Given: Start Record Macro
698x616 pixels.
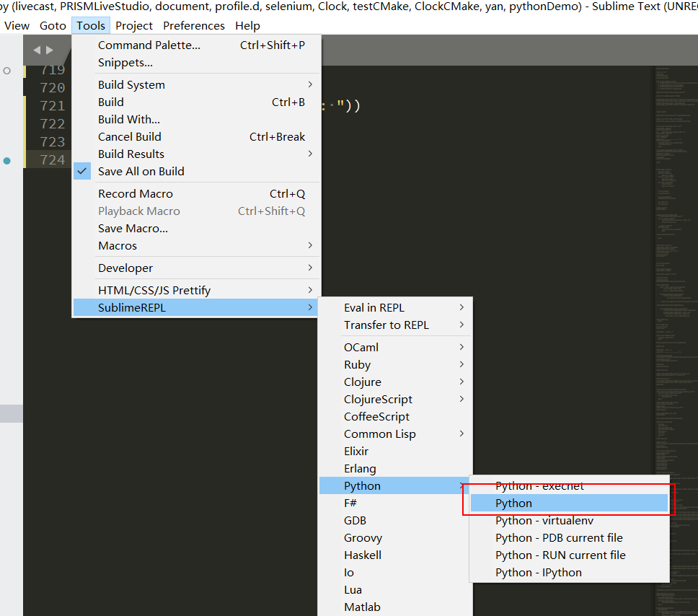Looking at the screenshot, I should coord(196,194).
